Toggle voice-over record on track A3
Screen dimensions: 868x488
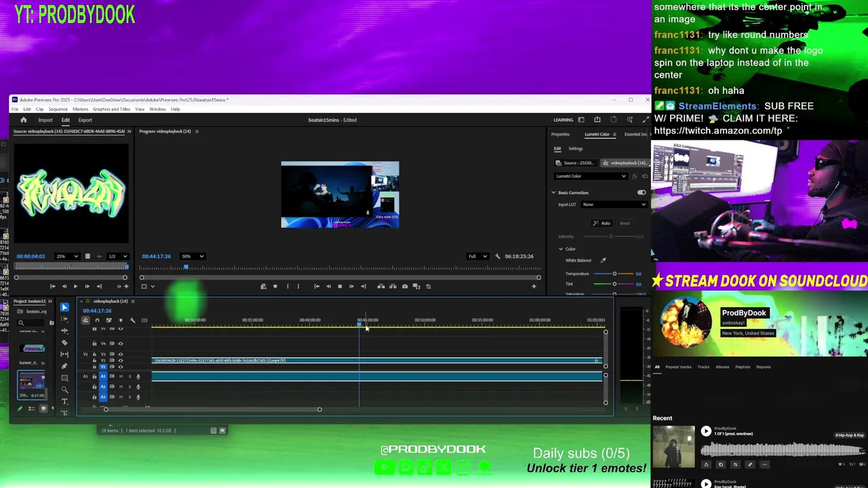click(x=138, y=397)
